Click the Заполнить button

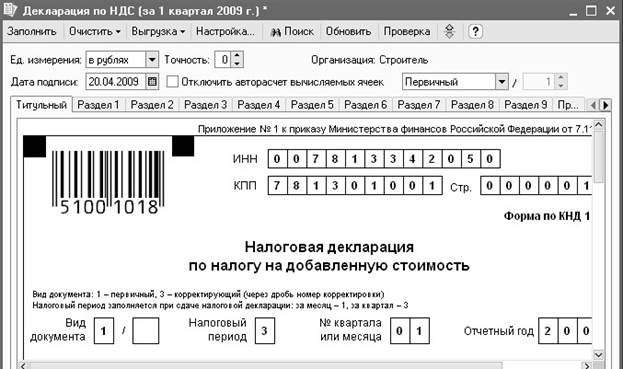32,31
